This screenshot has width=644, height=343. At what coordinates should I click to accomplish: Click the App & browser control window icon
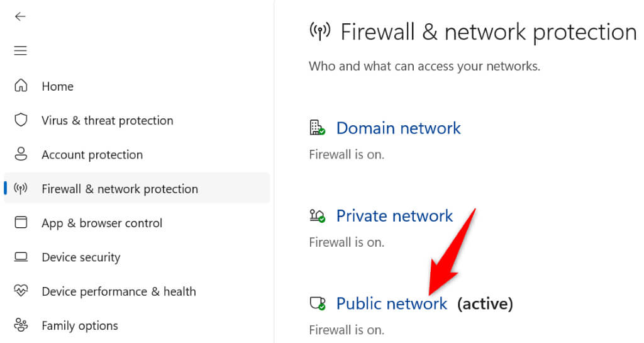point(21,223)
